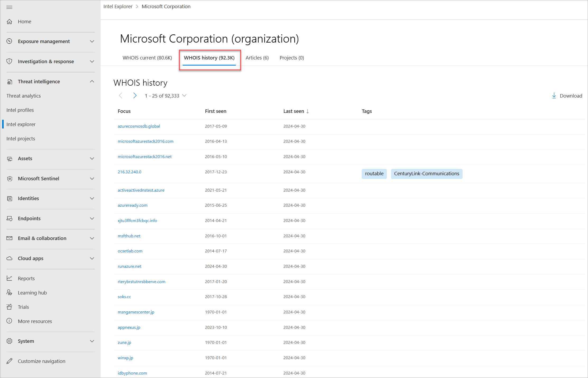The width and height of the screenshot is (588, 378).
Task: Click the Intel Explorer breadcrumb link
Action: point(118,7)
